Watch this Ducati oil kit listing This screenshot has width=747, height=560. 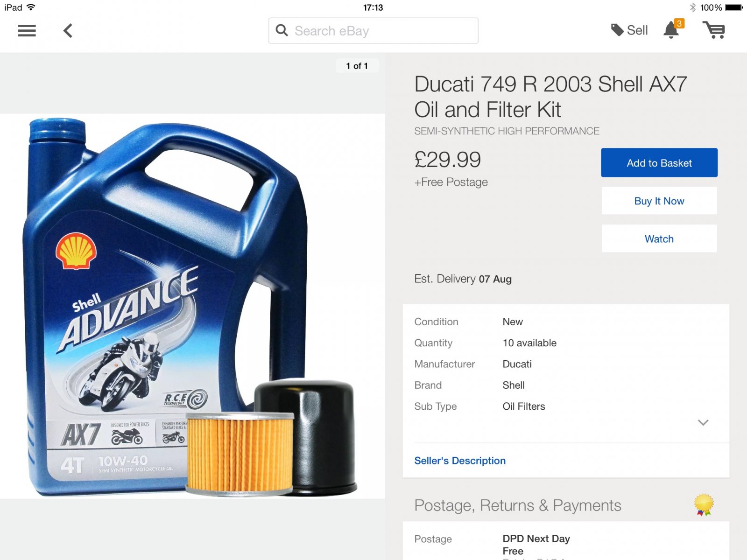(x=659, y=238)
